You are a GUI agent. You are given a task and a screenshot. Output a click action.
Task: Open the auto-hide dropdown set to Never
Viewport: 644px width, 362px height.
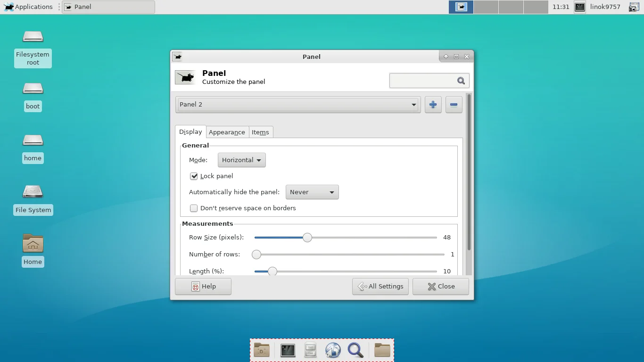pos(312,192)
